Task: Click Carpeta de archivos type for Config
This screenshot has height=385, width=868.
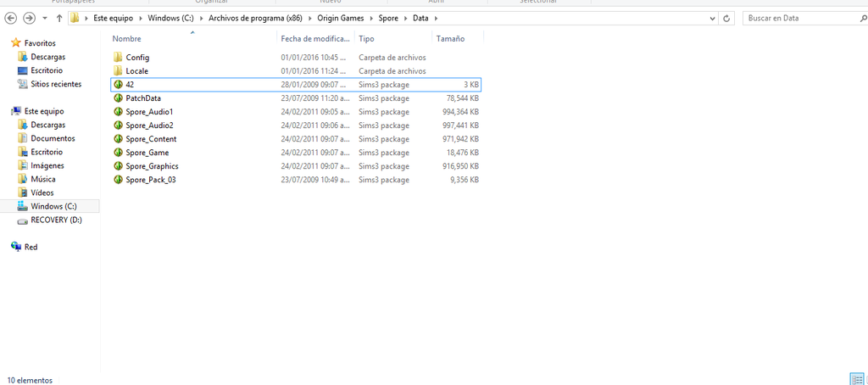Action: click(x=392, y=57)
